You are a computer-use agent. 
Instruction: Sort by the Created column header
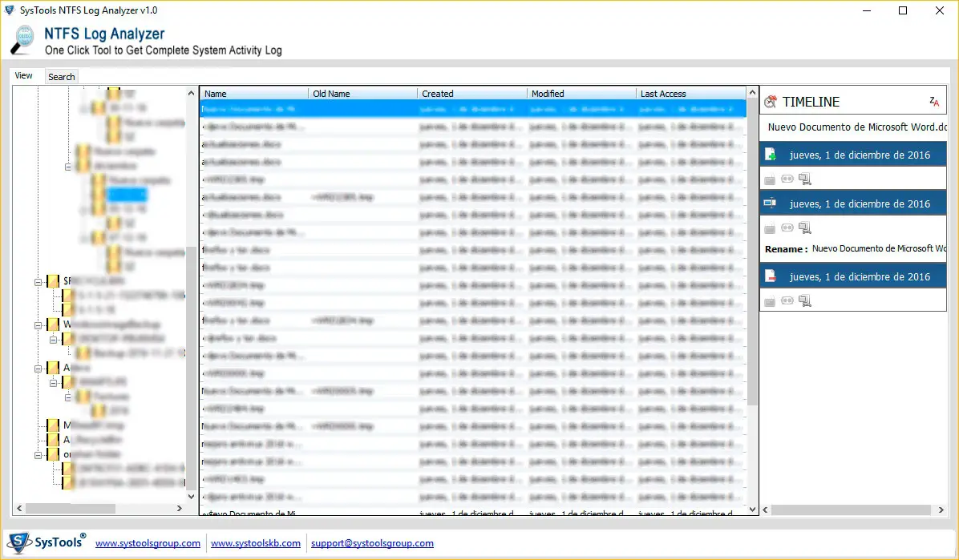tap(472, 94)
